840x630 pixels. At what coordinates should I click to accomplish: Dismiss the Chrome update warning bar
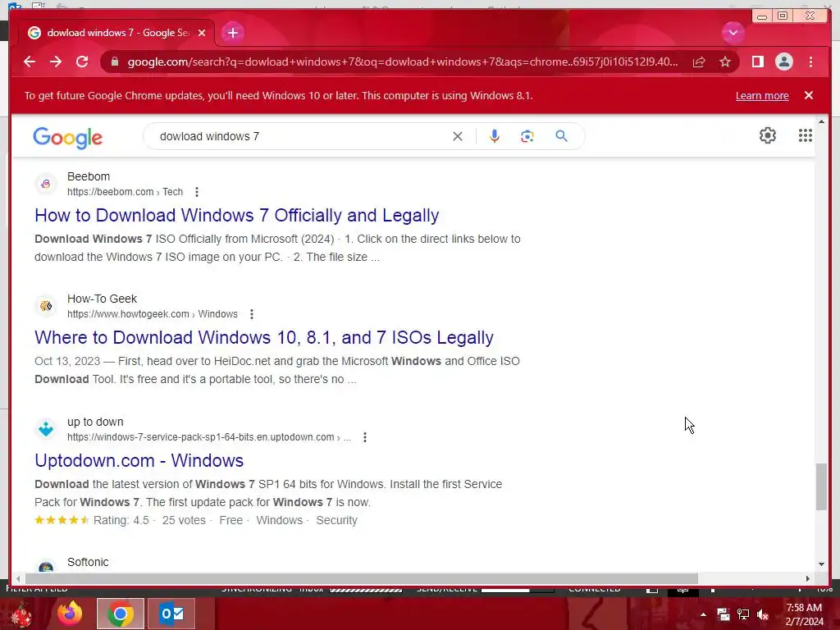809,95
